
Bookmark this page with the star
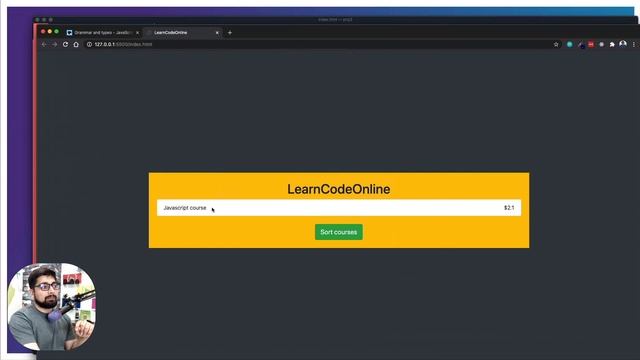point(556,44)
